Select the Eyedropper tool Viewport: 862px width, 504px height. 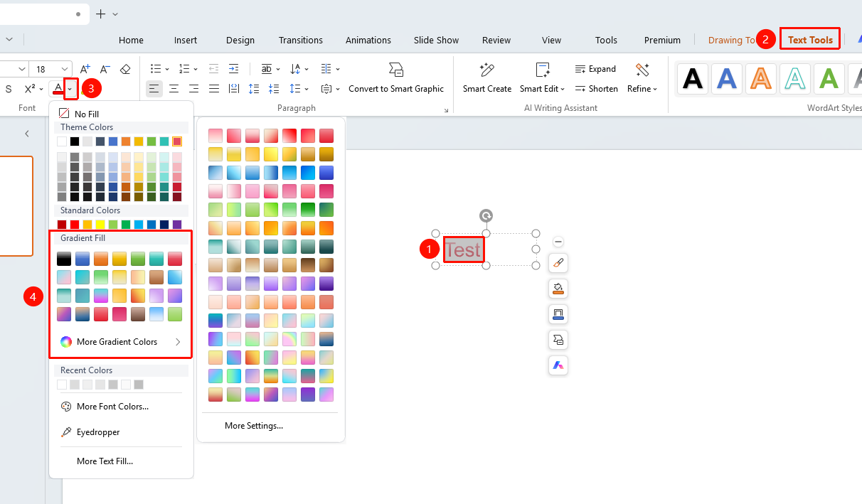coord(98,432)
